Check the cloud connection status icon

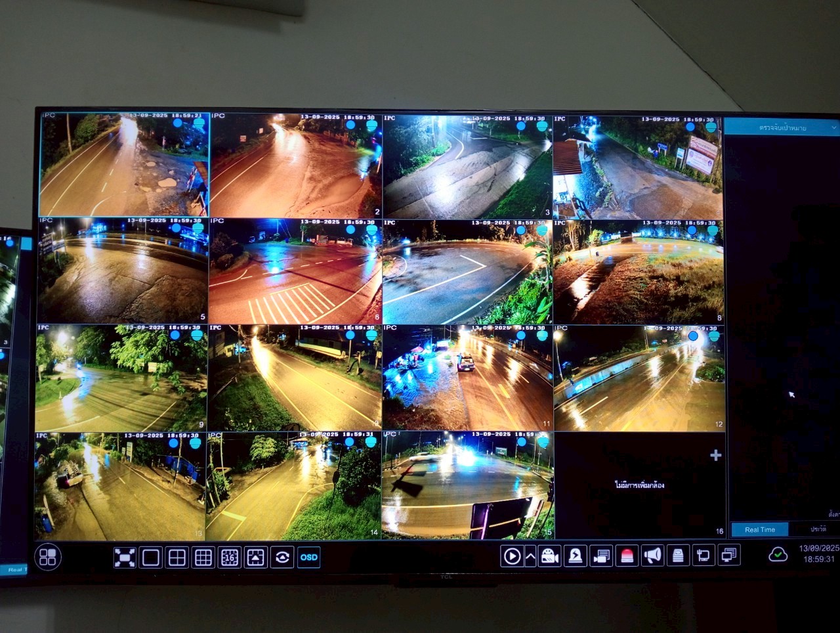point(778,555)
